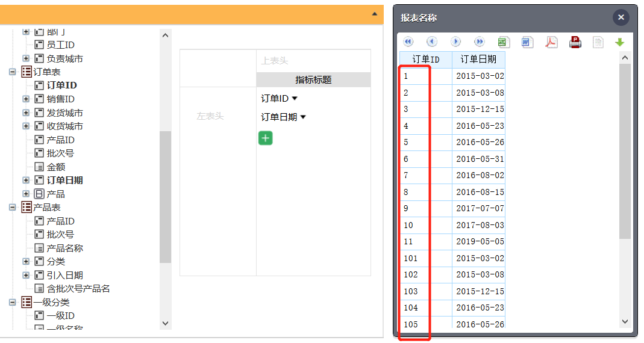
Task: Go to previous report page
Action: (x=432, y=42)
